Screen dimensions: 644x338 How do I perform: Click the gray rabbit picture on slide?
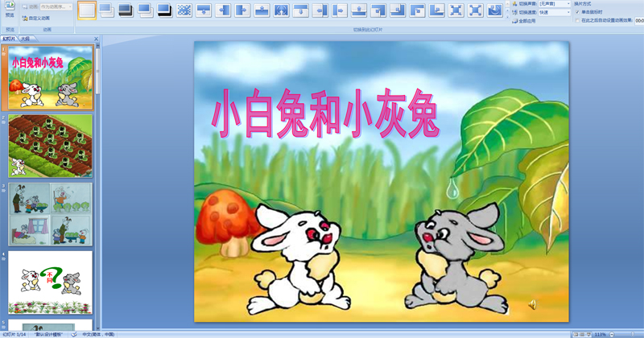click(457, 259)
